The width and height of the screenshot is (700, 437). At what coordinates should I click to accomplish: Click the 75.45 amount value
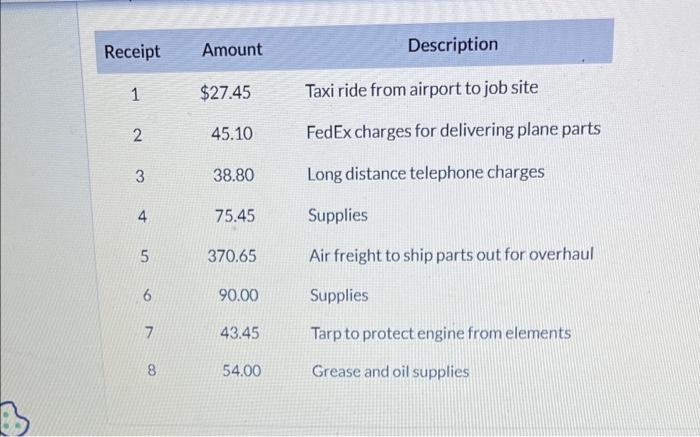point(234,215)
